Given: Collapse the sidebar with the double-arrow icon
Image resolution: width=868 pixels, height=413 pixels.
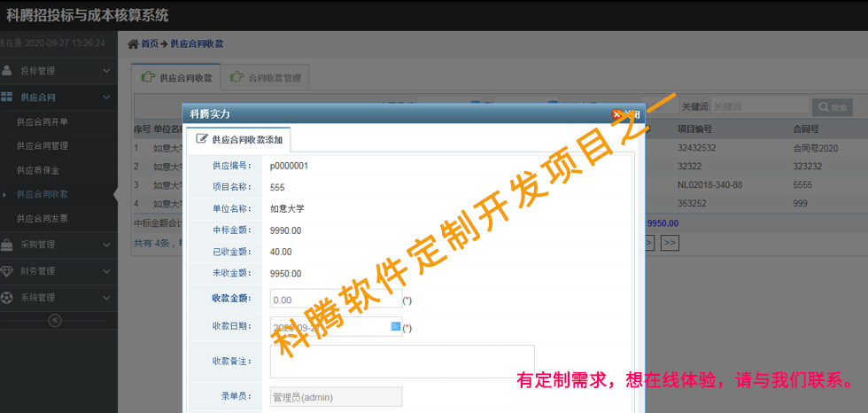Looking at the screenshot, I should [55, 320].
